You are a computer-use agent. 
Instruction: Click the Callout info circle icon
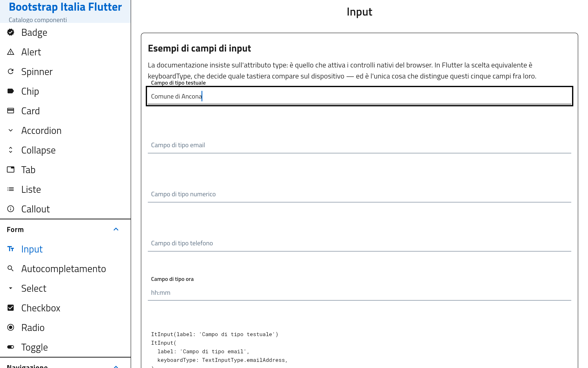[x=10, y=209]
